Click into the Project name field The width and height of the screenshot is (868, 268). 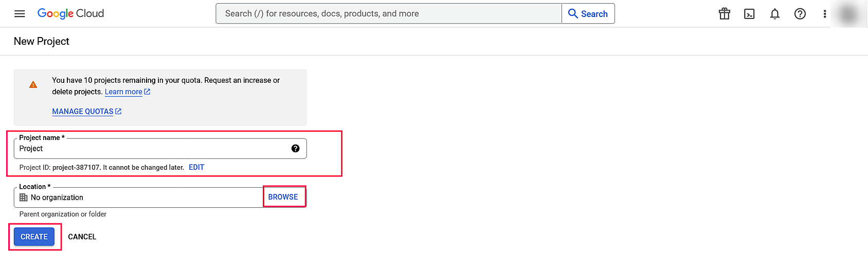[x=154, y=149]
